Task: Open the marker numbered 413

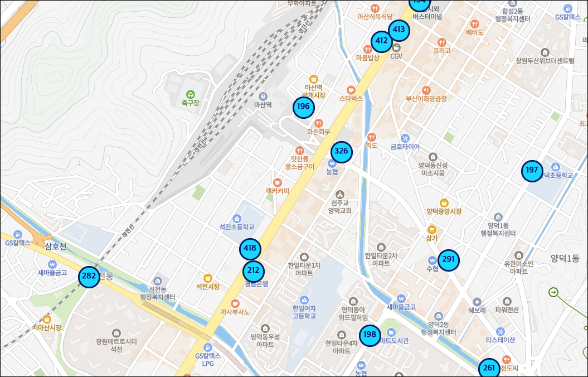Action: [399, 30]
